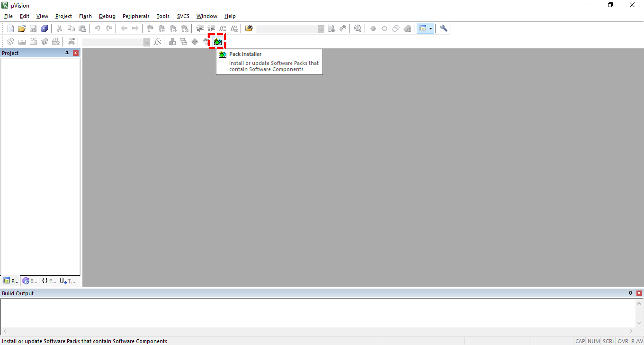644x345 pixels.
Task: Switch to the Functions tab with braces icon
Action: [x=49, y=281]
